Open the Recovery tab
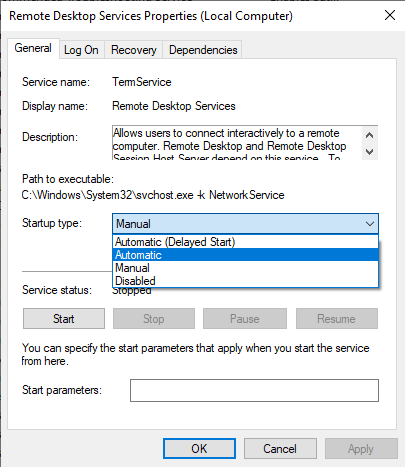Viewport: 405px width, 467px height. point(133,50)
